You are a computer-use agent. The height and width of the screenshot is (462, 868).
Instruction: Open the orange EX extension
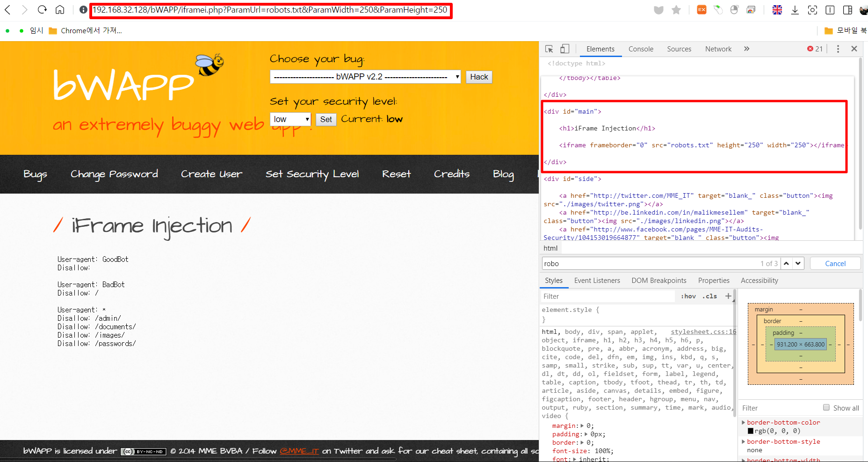(702, 10)
